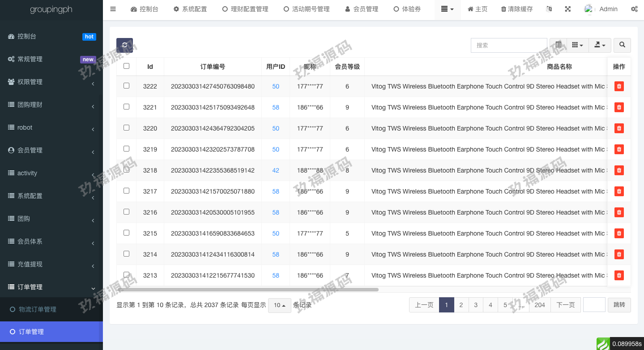
Task: Click the fullscreen toggle icon in the top bar
Action: (x=567, y=9)
